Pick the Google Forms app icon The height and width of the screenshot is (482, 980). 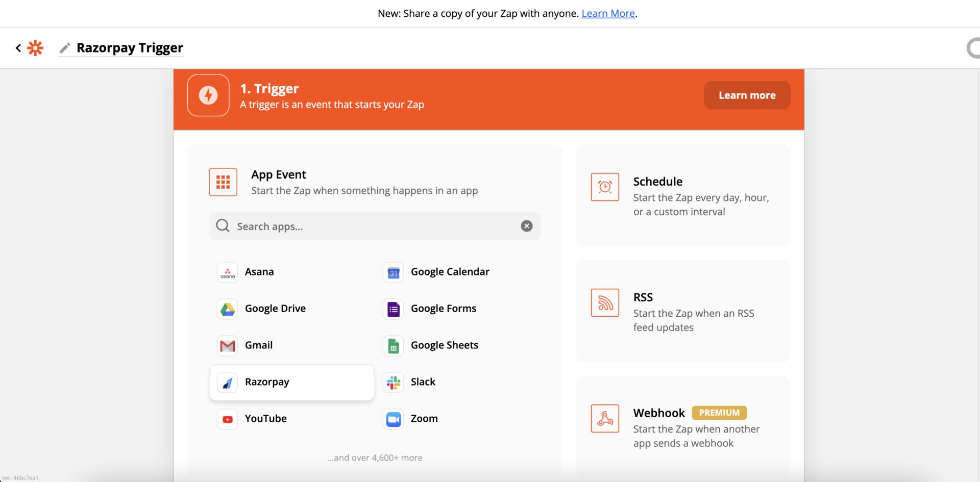(x=393, y=309)
